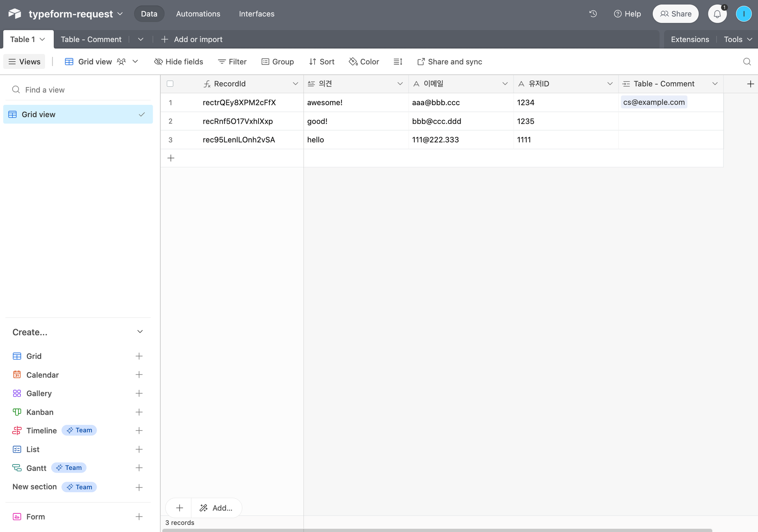Click the plus icon to add a field
Image resolution: width=758 pixels, height=532 pixels.
pos(750,84)
